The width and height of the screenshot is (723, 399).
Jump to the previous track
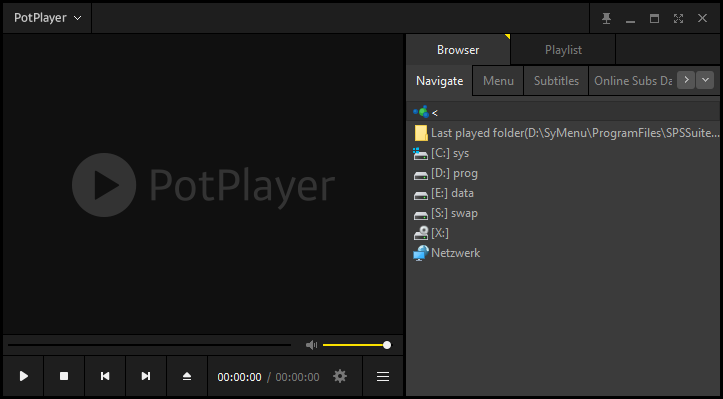coord(105,376)
